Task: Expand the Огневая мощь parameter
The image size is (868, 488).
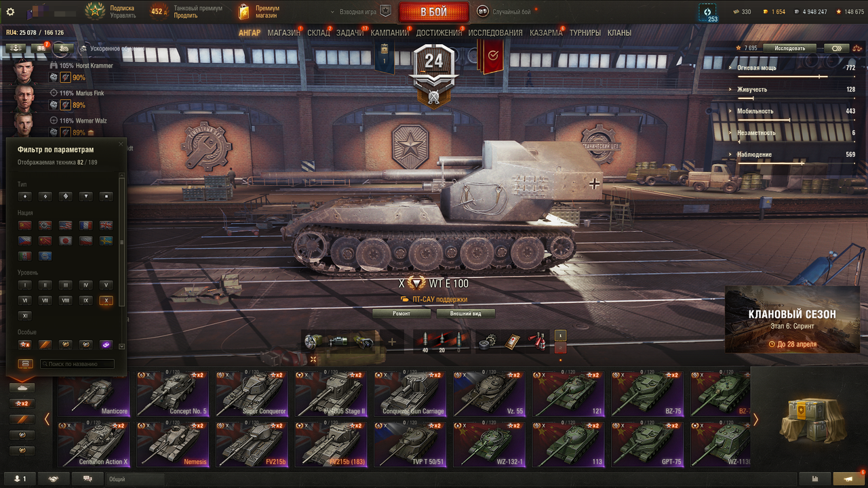Action: (x=795, y=68)
